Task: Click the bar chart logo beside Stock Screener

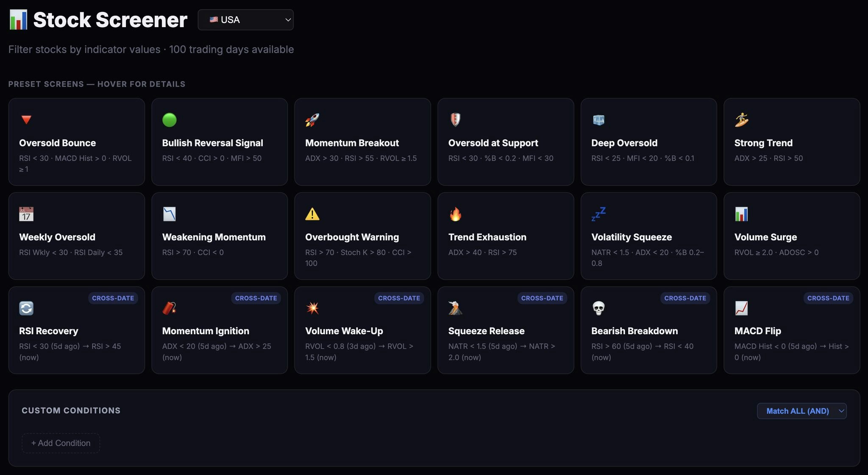Action: point(18,20)
